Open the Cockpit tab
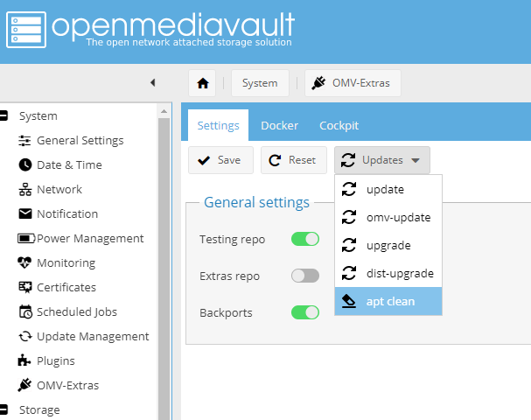The height and width of the screenshot is (420, 531). click(x=339, y=126)
